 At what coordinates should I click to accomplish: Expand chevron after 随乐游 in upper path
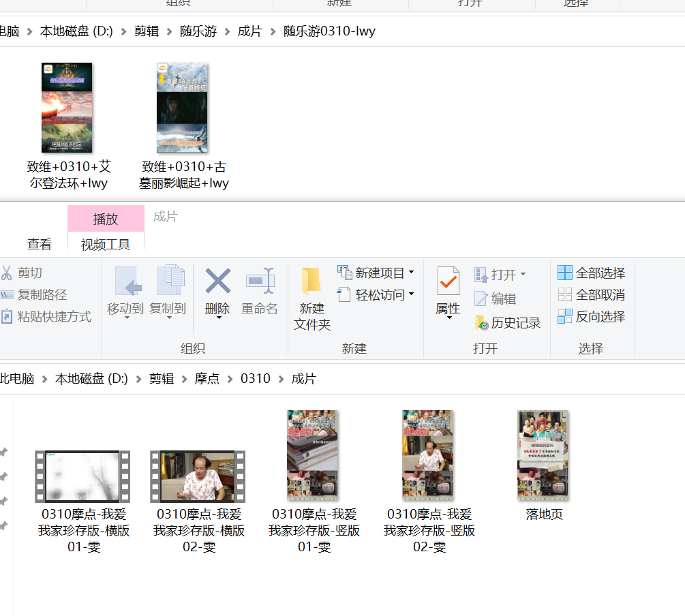point(227,31)
